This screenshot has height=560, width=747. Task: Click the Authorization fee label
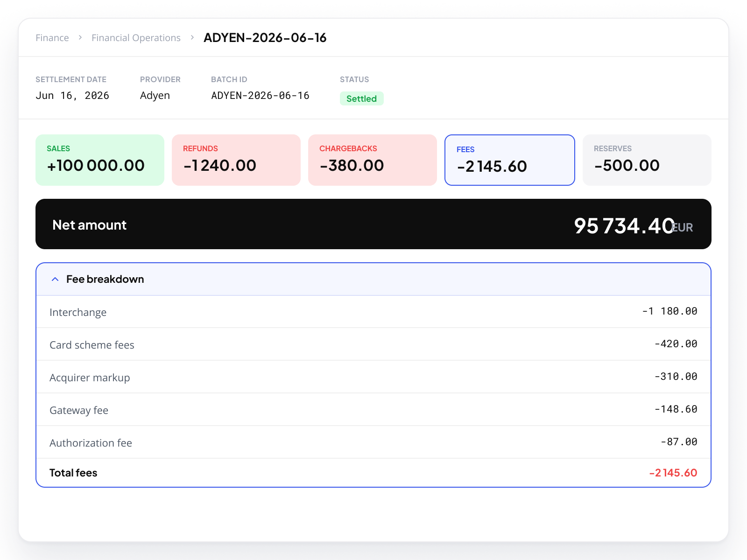click(x=91, y=443)
